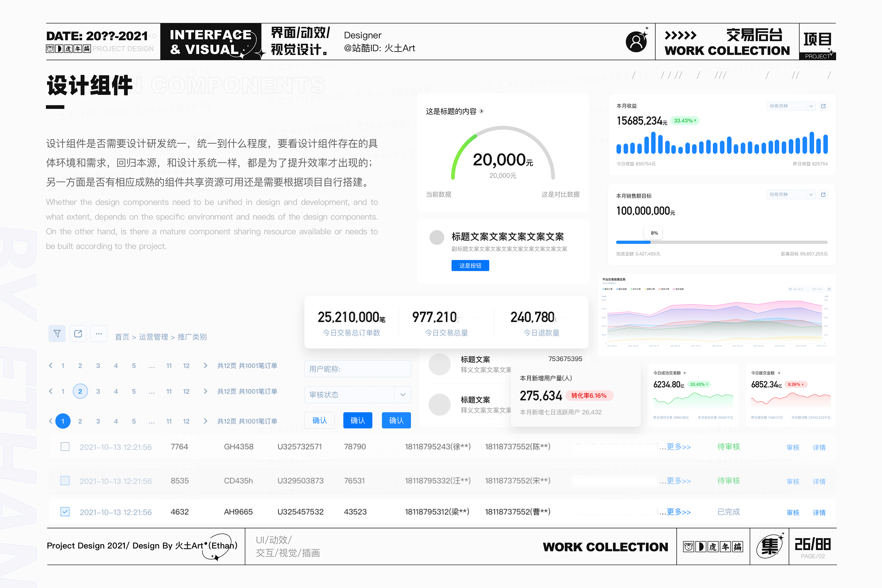
Task: Open 更多>> link in row 8535
Action: coord(678,481)
